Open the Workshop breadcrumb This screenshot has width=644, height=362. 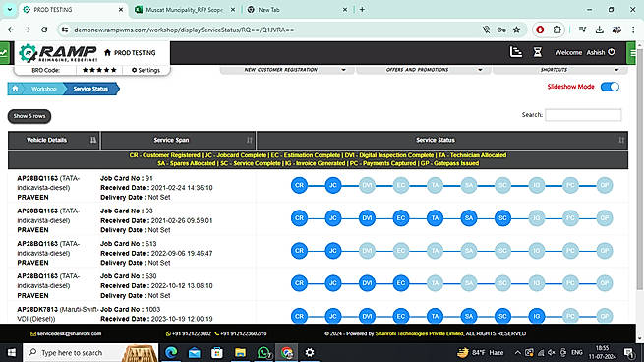pyautogui.click(x=44, y=89)
